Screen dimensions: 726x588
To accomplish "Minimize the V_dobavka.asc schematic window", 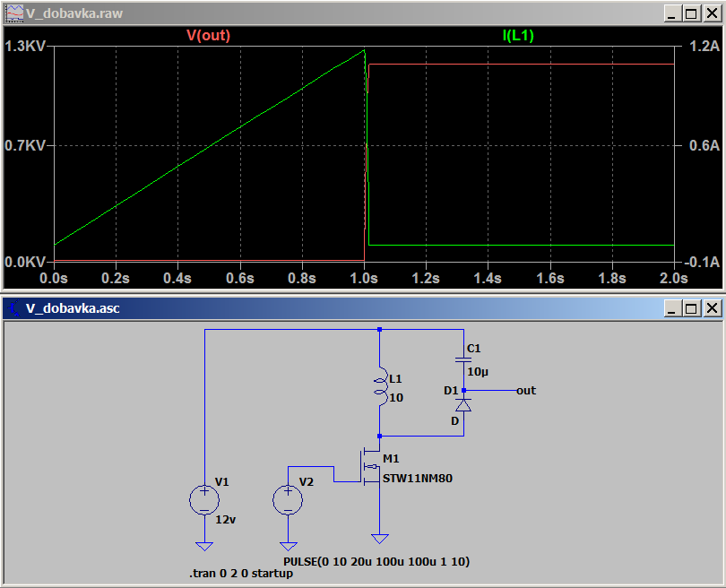I will pyautogui.click(x=672, y=308).
